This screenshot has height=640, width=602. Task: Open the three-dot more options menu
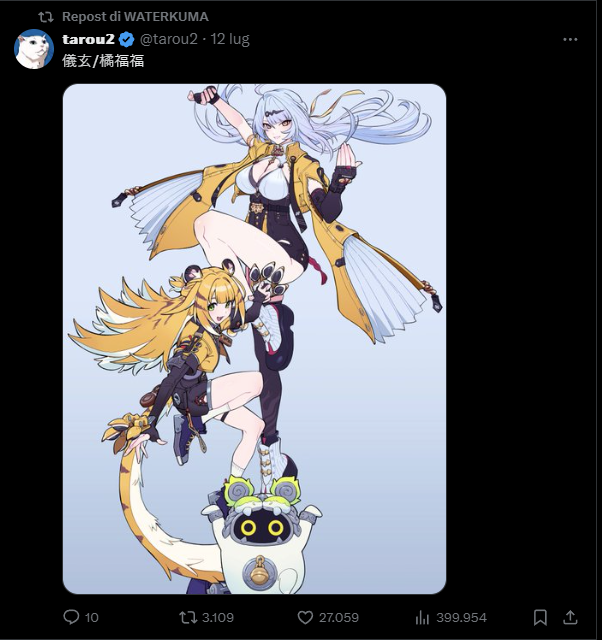pos(570,40)
